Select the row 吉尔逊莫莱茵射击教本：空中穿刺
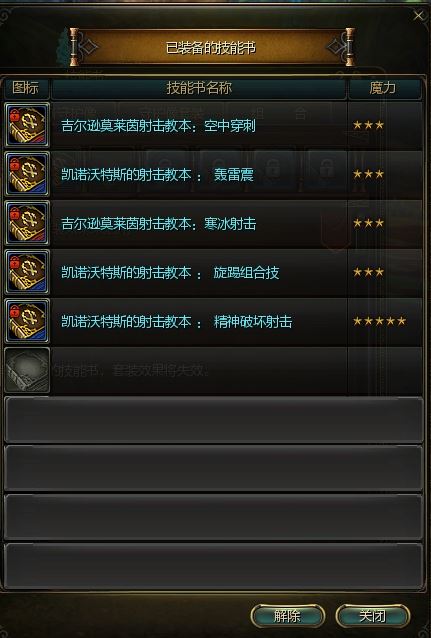Viewport: 431px width, 638px height. point(213,125)
